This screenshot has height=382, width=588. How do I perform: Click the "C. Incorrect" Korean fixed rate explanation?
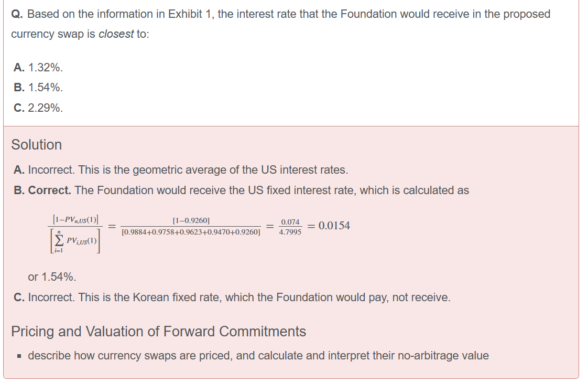(232, 298)
